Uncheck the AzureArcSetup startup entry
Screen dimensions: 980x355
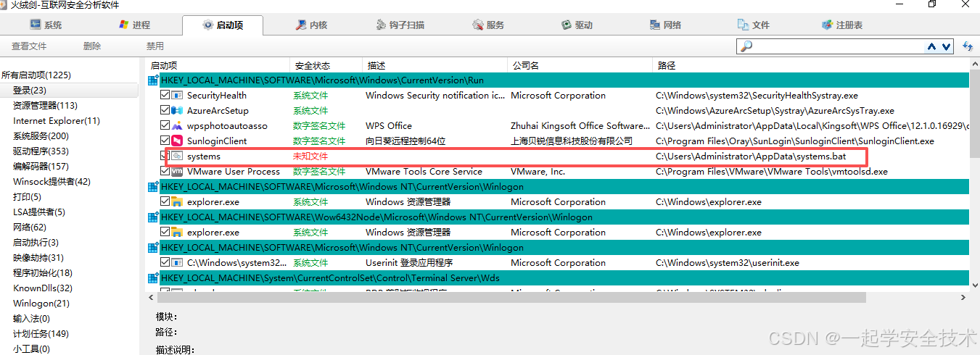click(165, 110)
